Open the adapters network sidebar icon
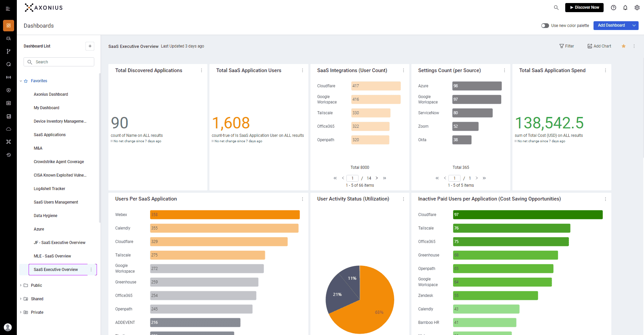The width and height of the screenshot is (644, 335). (8, 142)
